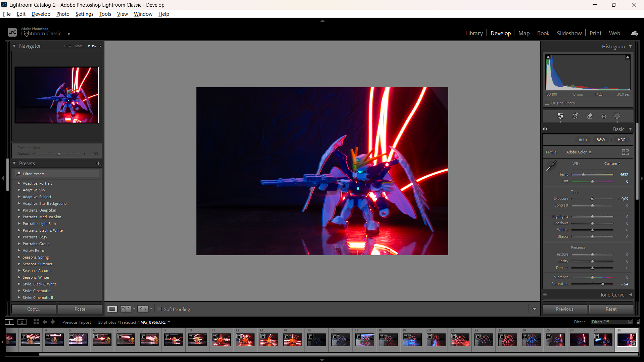Select filmstrip thumbnail number 24
This screenshot has height=362, width=644.
531,340
